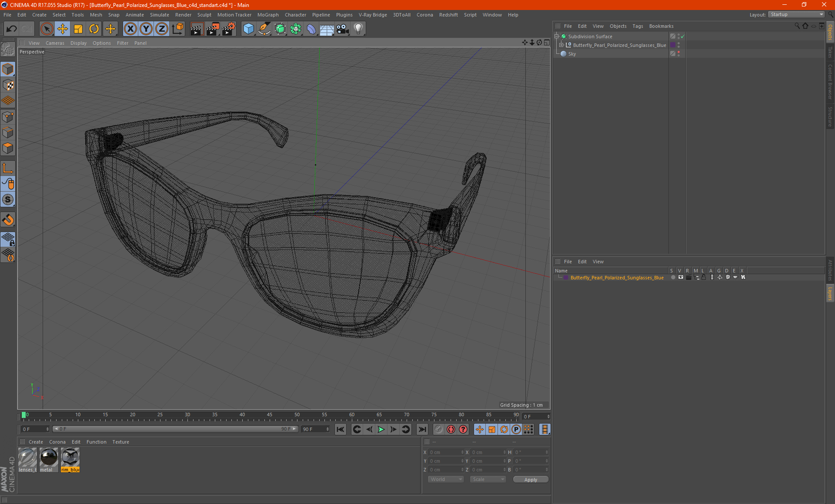Screen dimensions: 835x504
Task: Open the World coordinate dropdown
Action: pyautogui.click(x=446, y=479)
